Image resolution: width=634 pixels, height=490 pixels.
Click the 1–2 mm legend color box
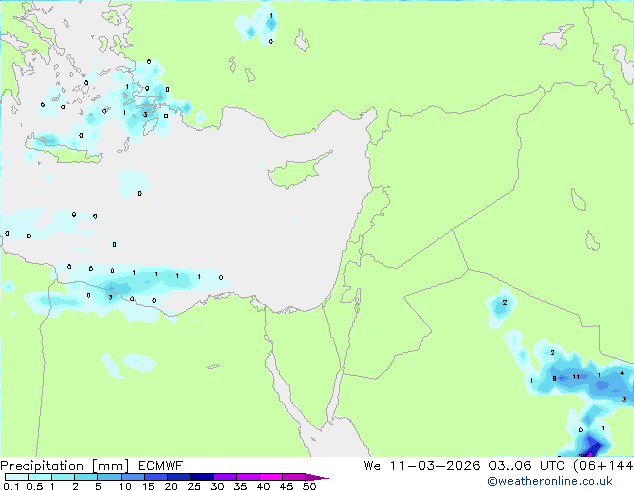[63, 477]
